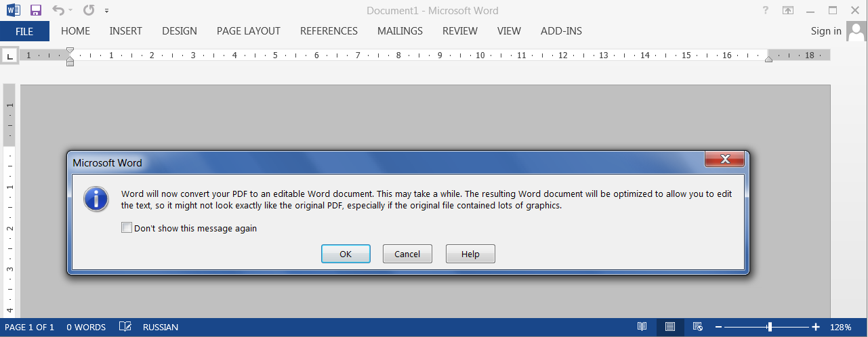The image size is (868, 337).
Task: Click the zoom out minus button
Action: pyautogui.click(x=718, y=328)
